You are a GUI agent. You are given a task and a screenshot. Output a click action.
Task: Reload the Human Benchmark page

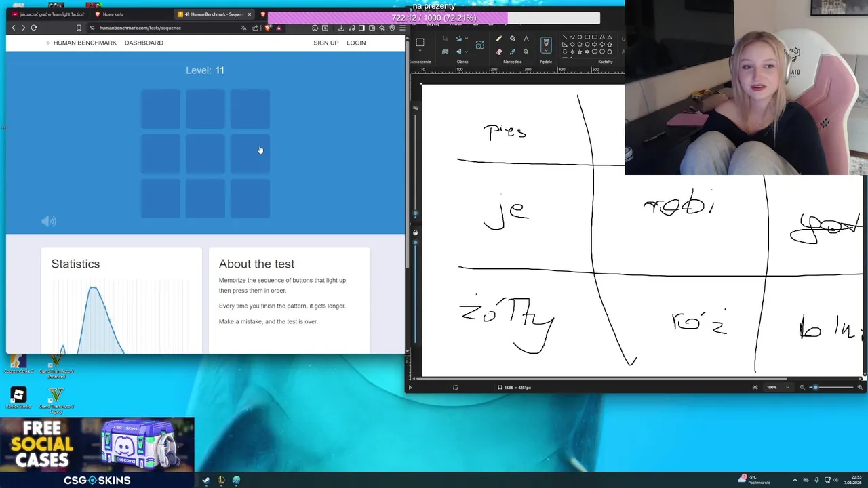[34, 28]
